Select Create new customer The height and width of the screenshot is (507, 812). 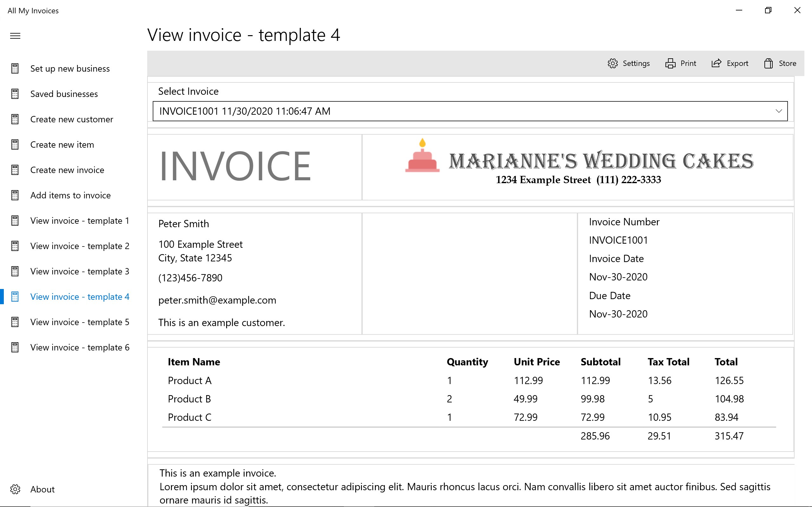(71, 119)
